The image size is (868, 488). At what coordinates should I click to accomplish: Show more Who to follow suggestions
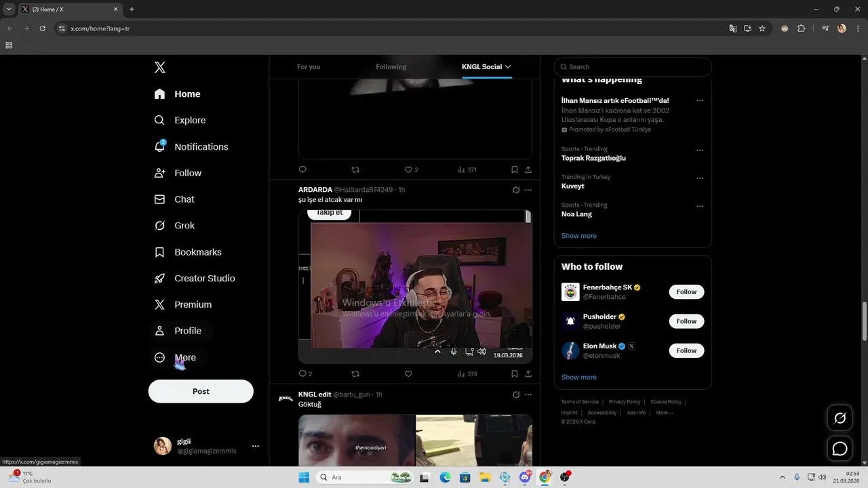(x=579, y=377)
